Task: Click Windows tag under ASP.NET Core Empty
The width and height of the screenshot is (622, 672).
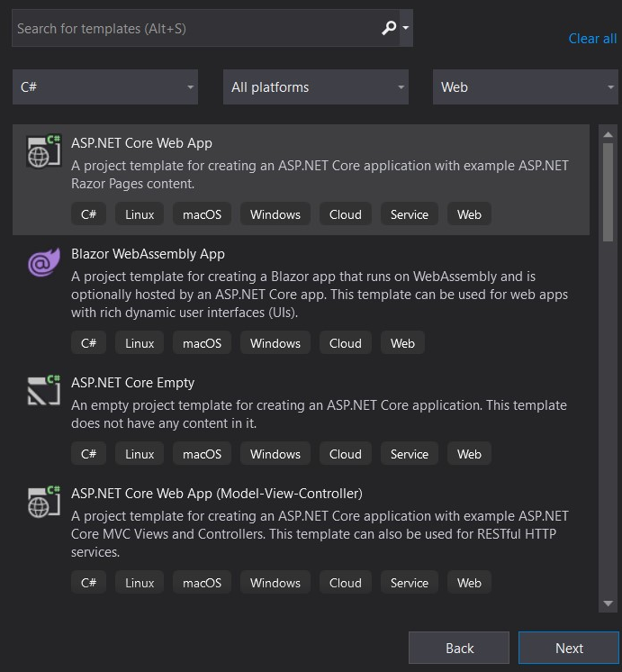Action: coord(275,454)
